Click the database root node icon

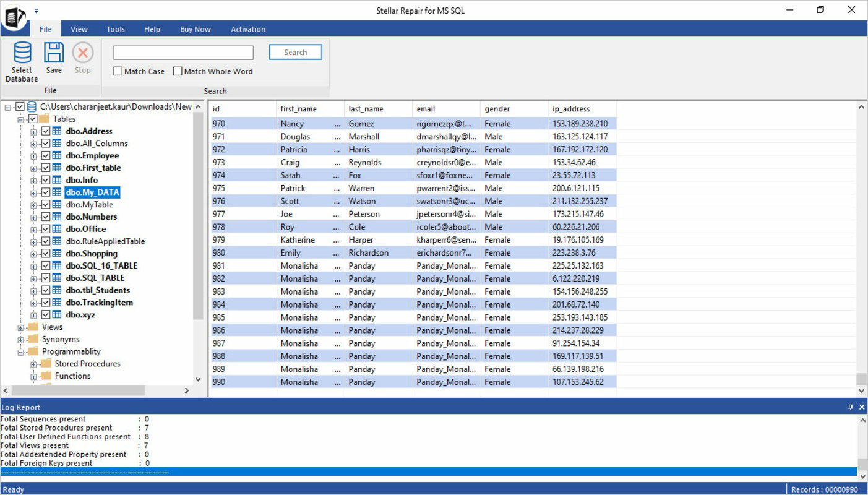(x=32, y=107)
